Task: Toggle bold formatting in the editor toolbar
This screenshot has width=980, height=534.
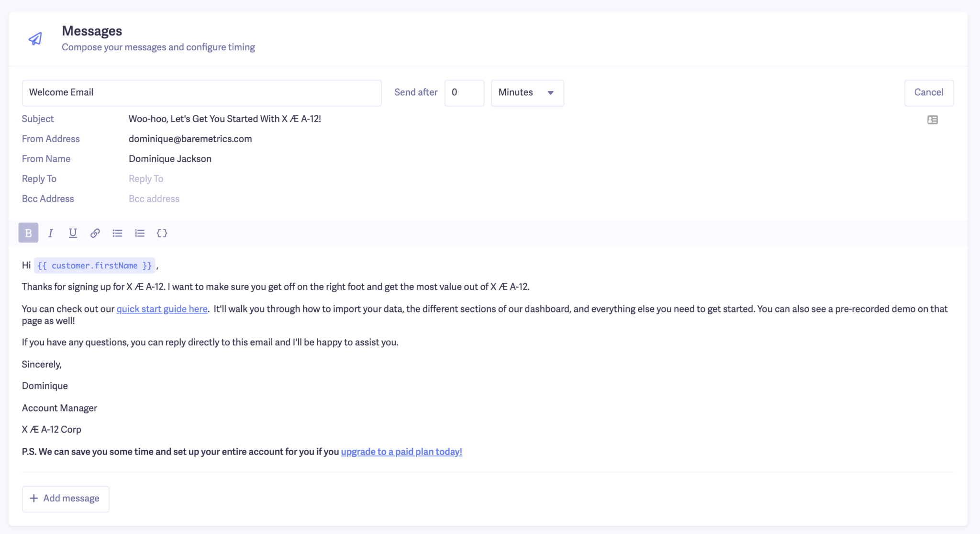Action: 28,233
